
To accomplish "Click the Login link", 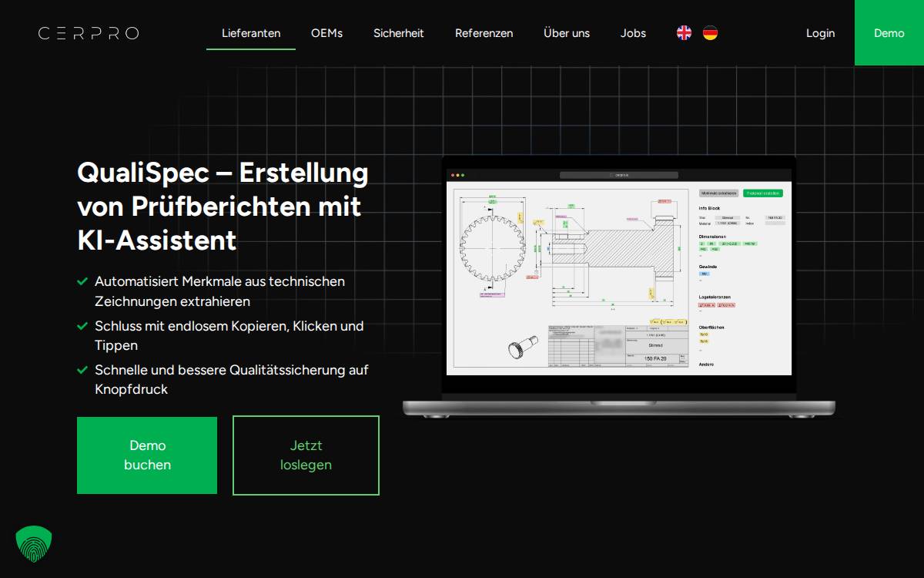I will click(820, 33).
